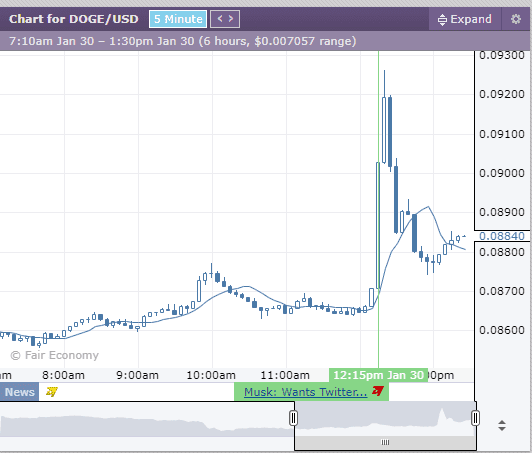Click the navigator scroll grip bar
532x453 pixels.
click(x=385, y=442)
